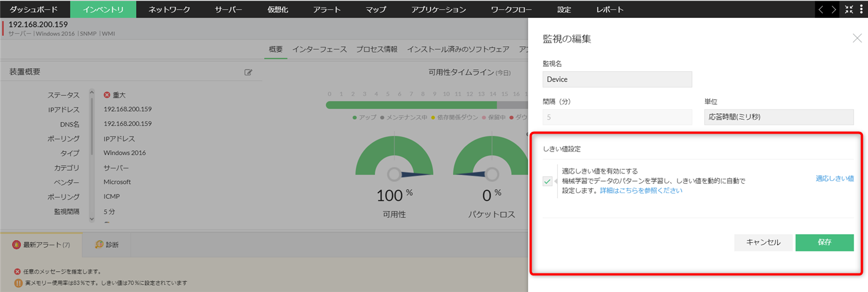The width and height of the screenshot is (868, 292).
Task: Click the メンテナンス中 legend item
Action: pyautogui.click(x=403, y=117)
